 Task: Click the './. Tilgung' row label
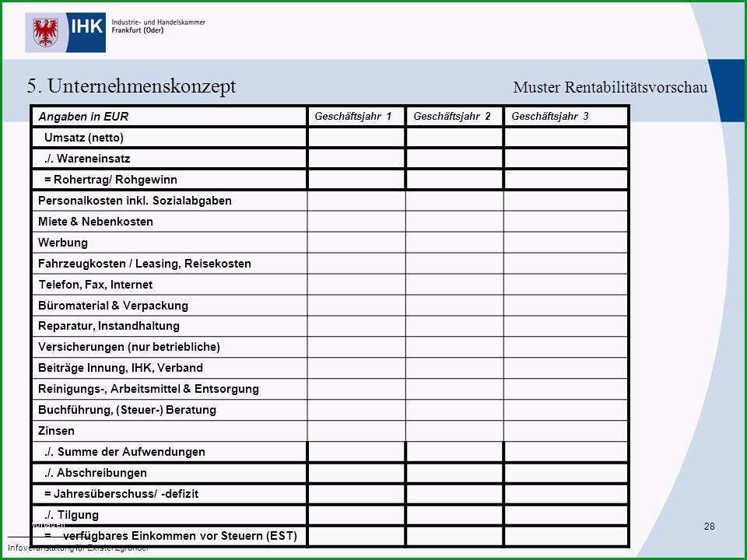(x=72, y=515)
